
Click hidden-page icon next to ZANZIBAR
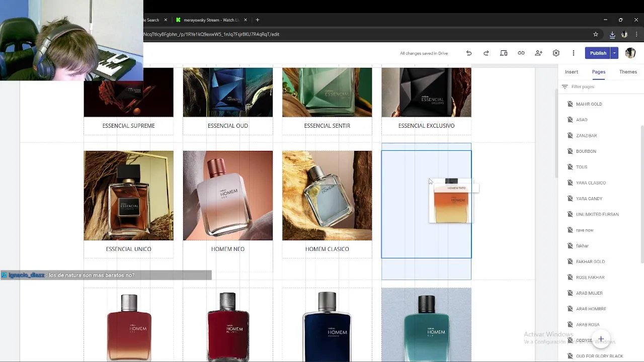coord(570,136)
